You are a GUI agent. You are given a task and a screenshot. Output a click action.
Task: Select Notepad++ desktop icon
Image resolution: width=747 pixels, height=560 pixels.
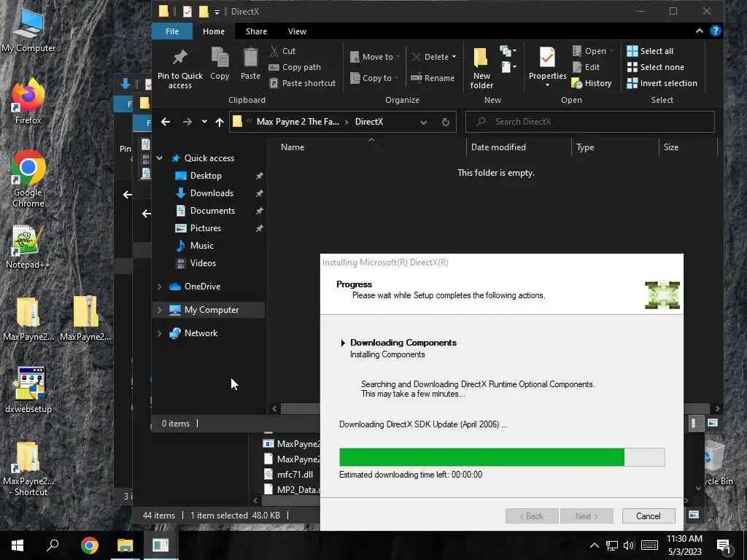[x=28, y=246]
